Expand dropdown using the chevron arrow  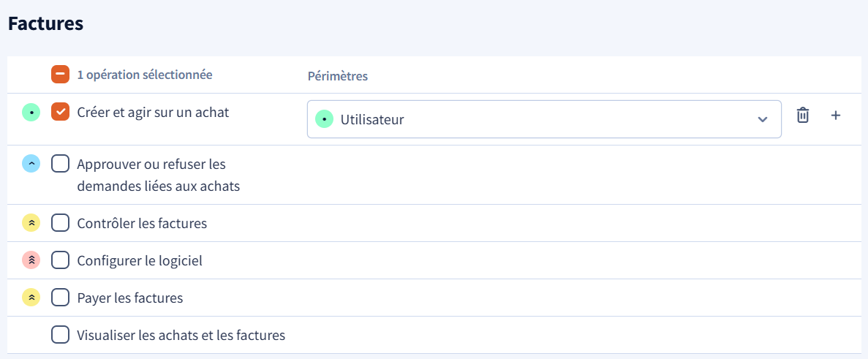tap(762, 119)
